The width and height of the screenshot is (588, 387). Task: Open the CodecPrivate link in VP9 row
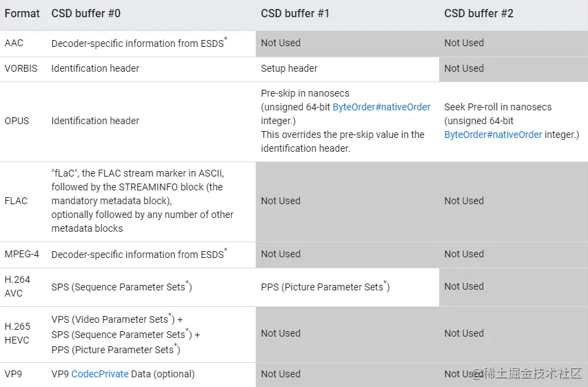pos(100,374)
